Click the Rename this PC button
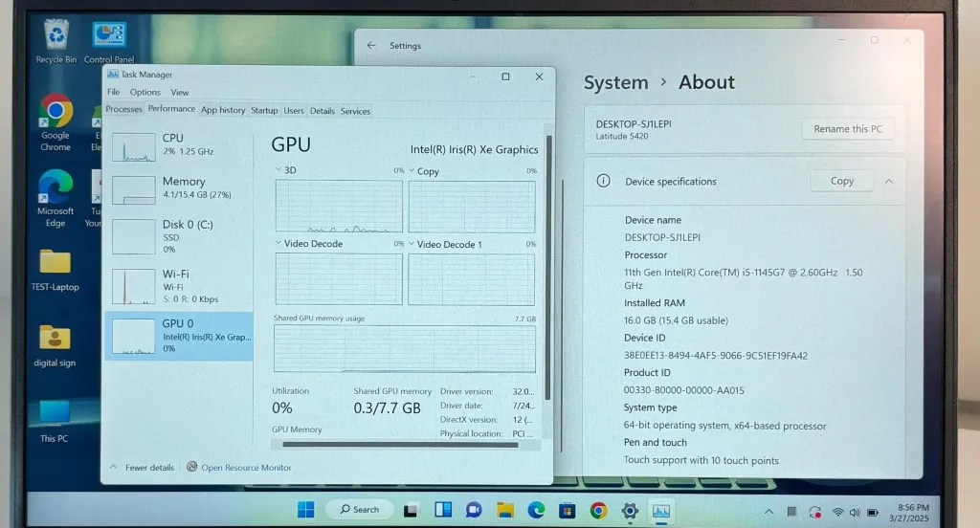The image size is (980, 528). 847,129
